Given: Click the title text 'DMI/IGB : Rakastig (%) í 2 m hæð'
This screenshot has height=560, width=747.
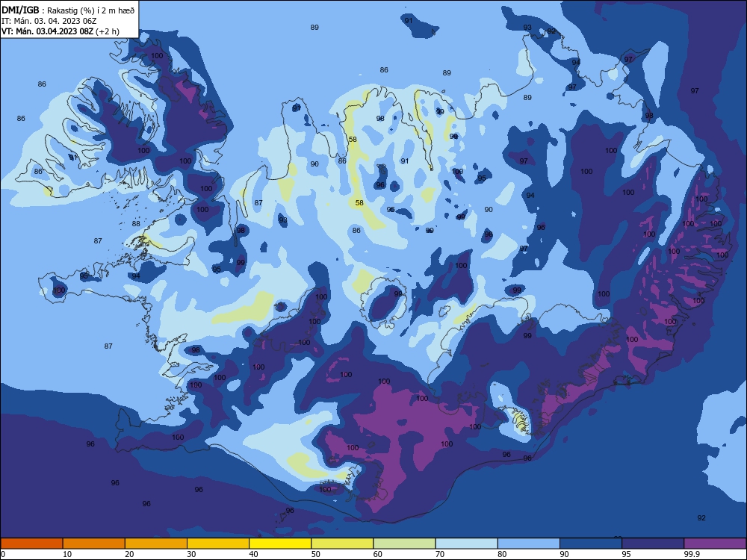Looking at the screenshot, I should 68,10.
